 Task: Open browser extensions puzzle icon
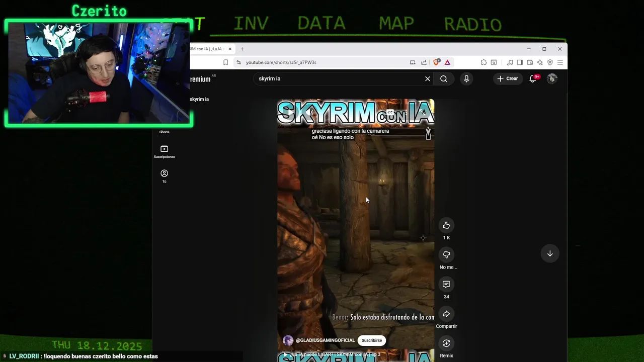[484, 62]
